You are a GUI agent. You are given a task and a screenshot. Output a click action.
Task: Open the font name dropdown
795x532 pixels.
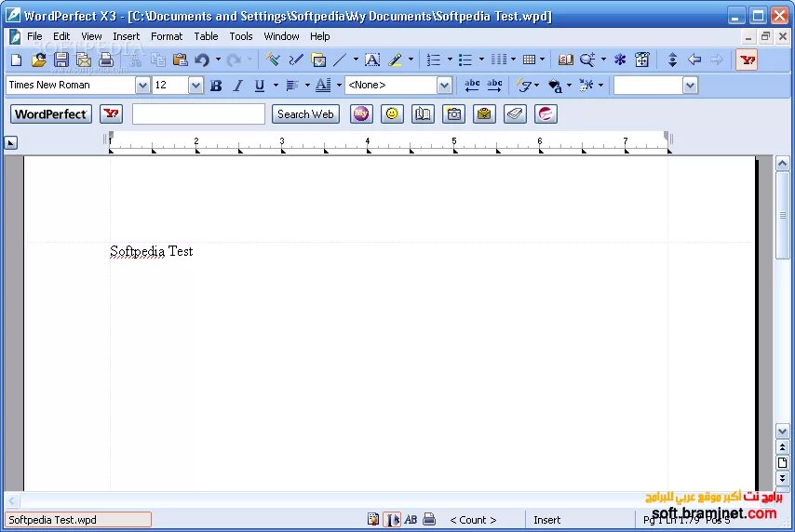pos(143,86)
